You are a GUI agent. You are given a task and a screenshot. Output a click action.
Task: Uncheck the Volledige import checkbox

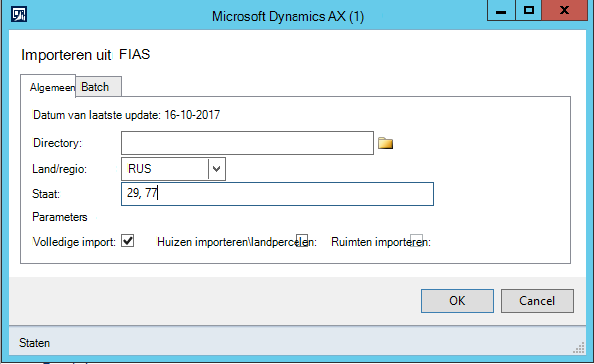[x=128, y=241]
